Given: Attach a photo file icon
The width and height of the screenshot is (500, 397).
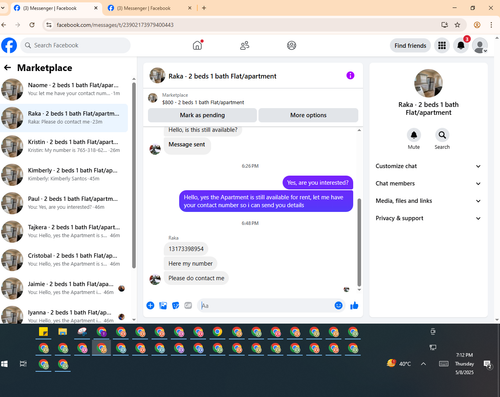Looking at the screenshot, I should [x=163, y=305].
